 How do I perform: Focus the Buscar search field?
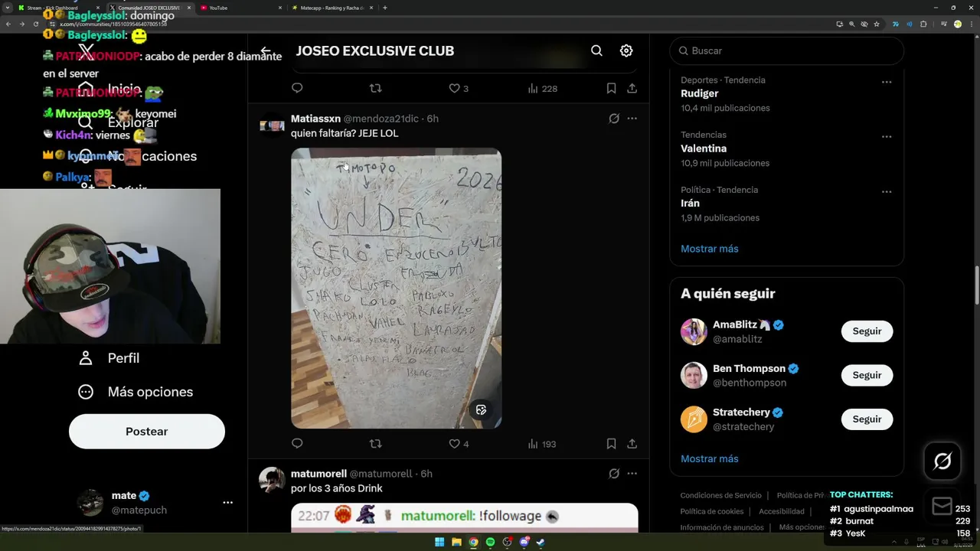tap(786, 51)
